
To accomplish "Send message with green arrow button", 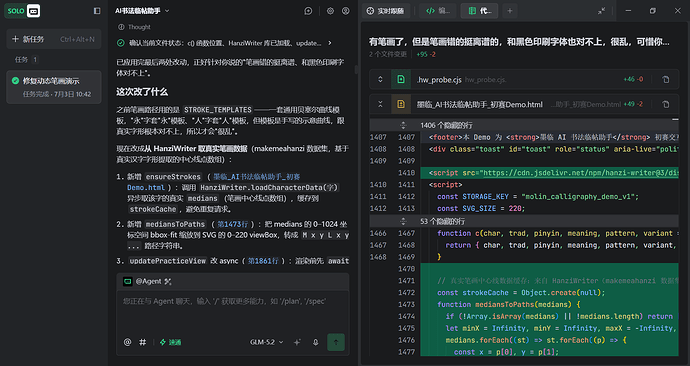I will coord(336,342).
